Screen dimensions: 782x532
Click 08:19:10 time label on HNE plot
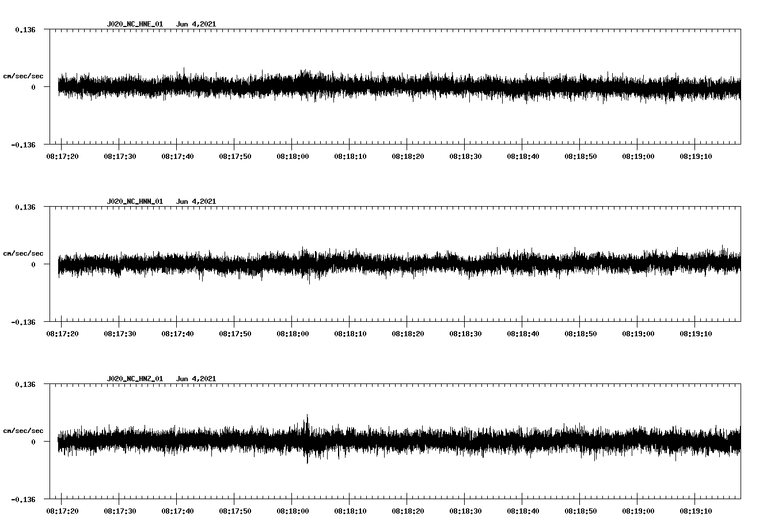click(696, 156)
